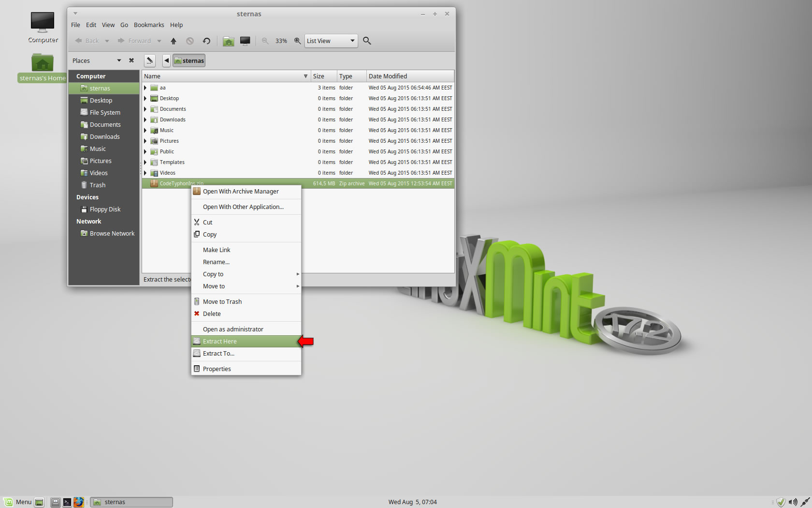The width and height of the screenshot is (812, 508).
Task: Open Floppy Disk device
Action: point(104,209)
